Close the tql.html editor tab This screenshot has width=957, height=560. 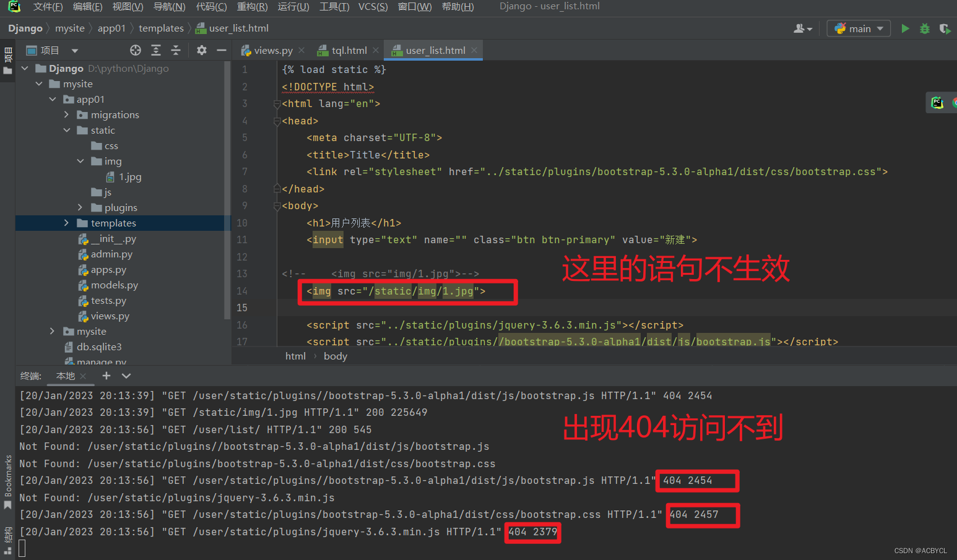(376, 50)
